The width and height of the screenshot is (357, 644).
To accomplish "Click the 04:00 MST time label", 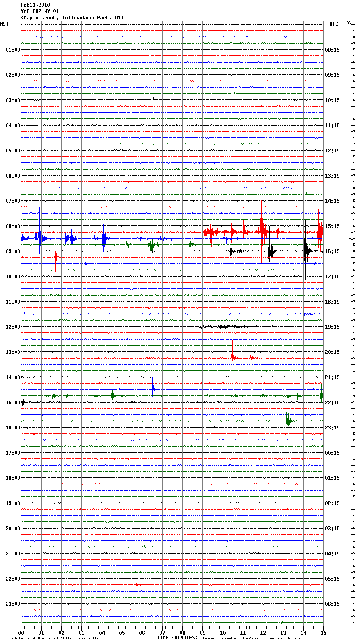I will click(13, 126).
